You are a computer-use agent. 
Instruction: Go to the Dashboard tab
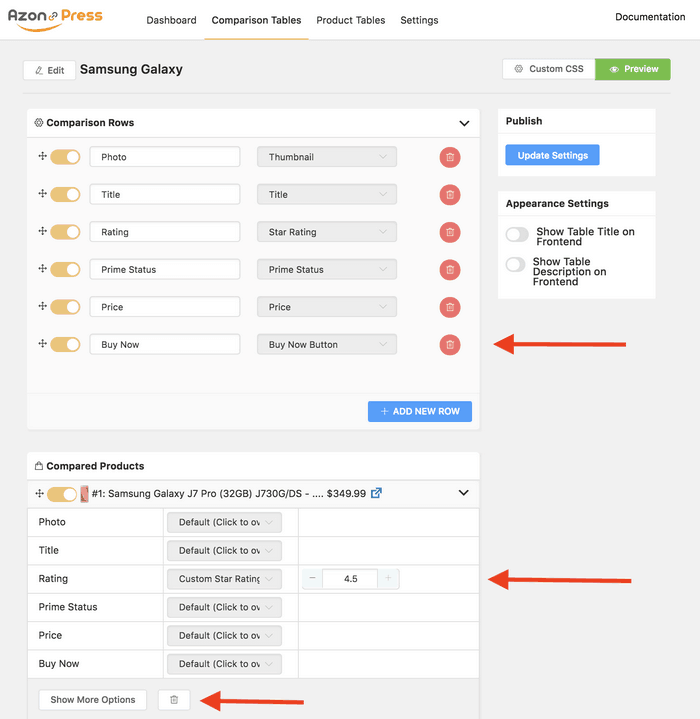171,20
